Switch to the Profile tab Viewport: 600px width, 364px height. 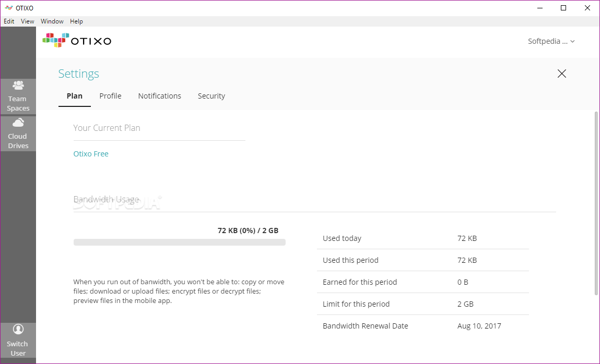point(110,96)
